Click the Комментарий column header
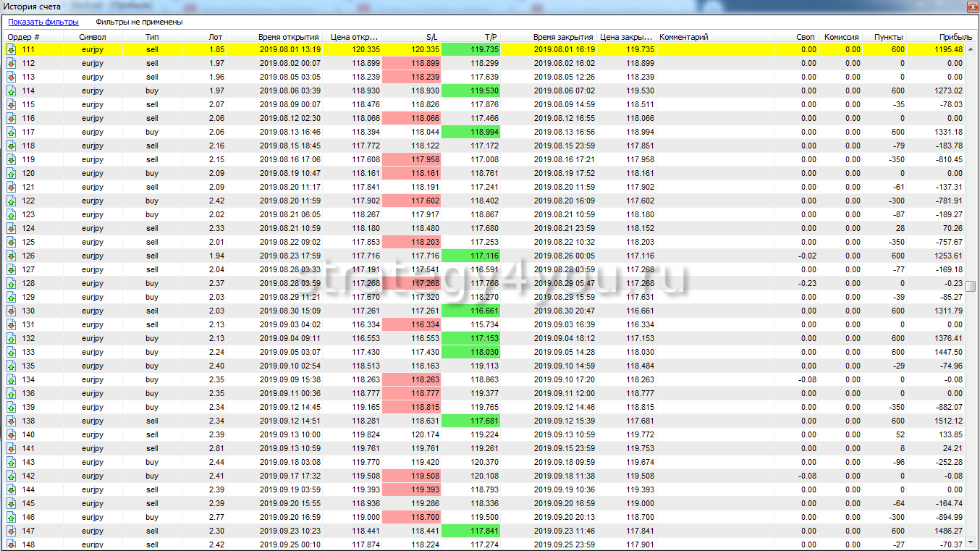 click(x=684, y=37)
